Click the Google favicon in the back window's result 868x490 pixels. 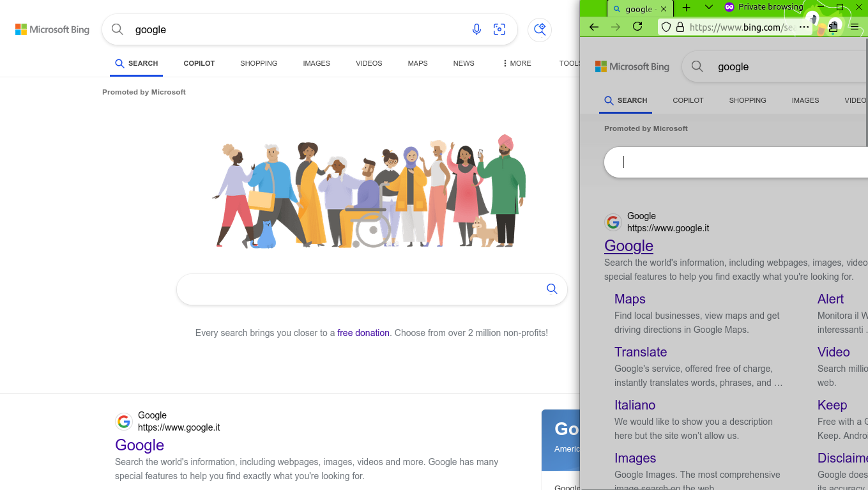(x=124, y=422)
